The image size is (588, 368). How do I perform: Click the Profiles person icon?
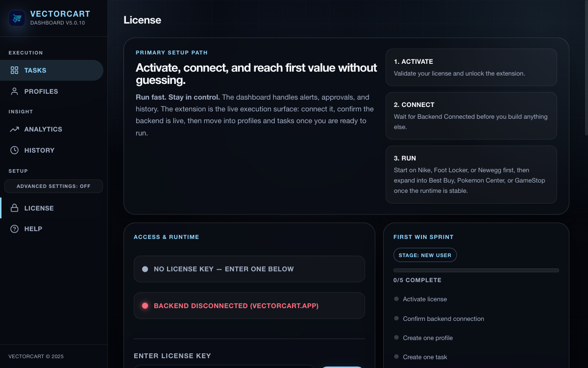(x=14, y=91)
